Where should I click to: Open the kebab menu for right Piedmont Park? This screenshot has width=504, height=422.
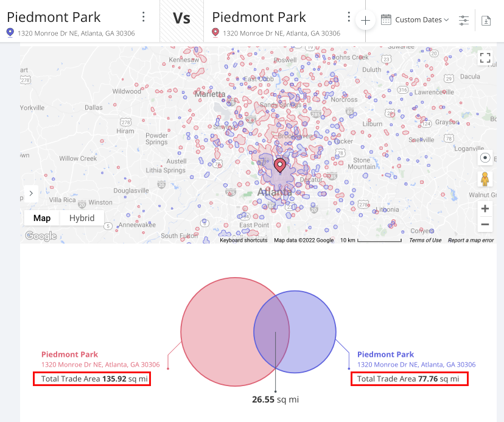(348, 16)
